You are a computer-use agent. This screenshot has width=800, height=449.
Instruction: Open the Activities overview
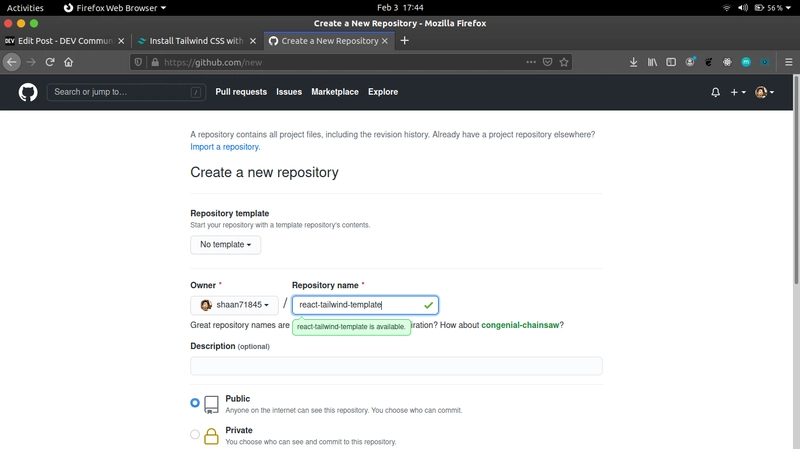pos(25,8)
